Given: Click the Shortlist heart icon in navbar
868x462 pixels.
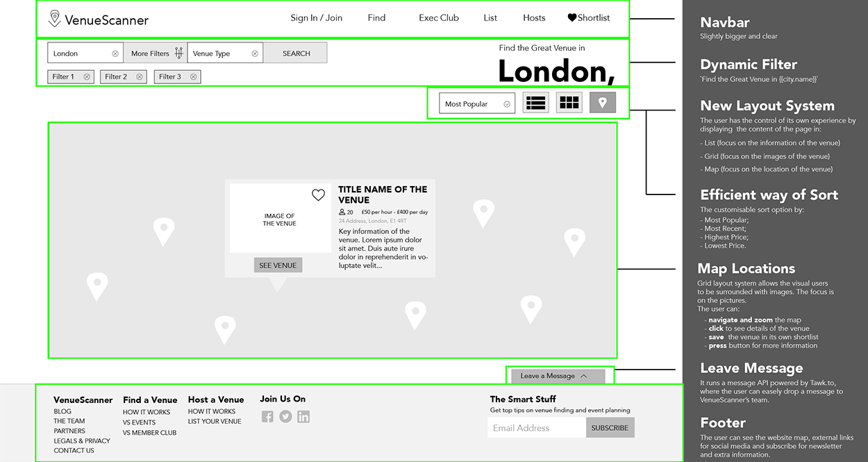Looking at the screenshot, I should (x=571, y=17).
